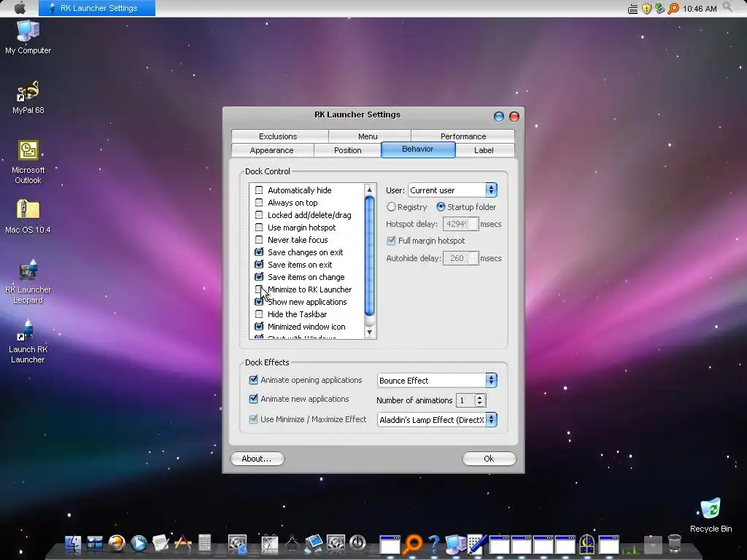Click the Autohide delay field

click(x=460, y=258)
